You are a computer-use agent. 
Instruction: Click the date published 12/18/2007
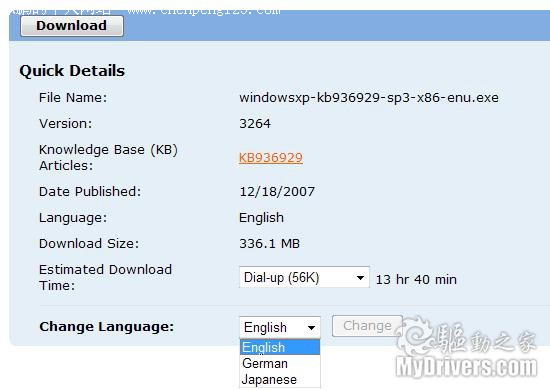pos(277,191)
